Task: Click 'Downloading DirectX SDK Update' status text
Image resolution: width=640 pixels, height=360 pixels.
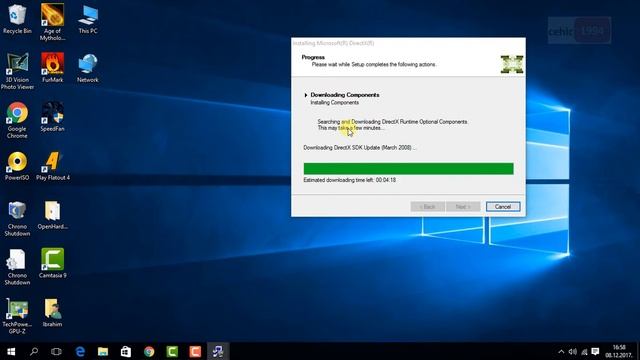Action: (x=359, y=147)
